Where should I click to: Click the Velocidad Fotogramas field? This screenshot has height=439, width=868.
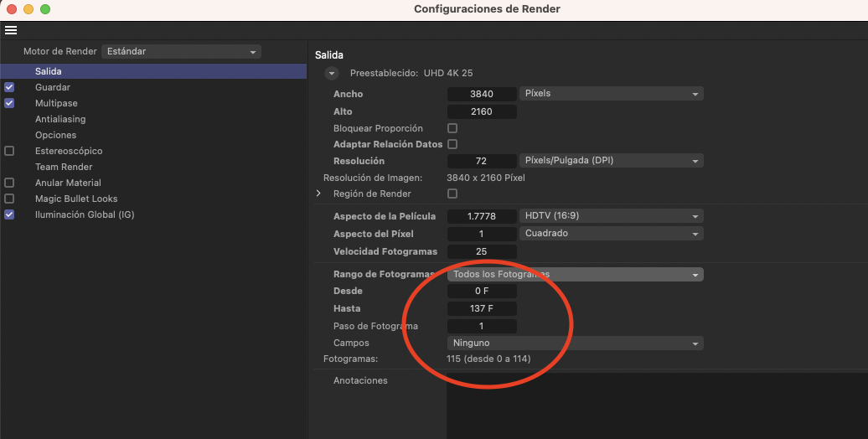pyautogui.click(x=482, y=252)
